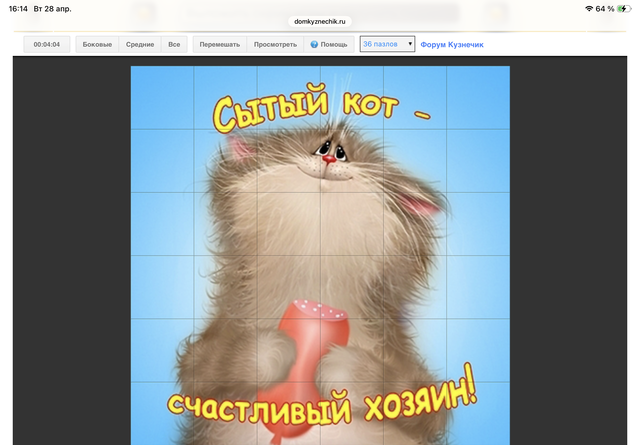Shuffle pieces with Перемешать
Screen dimensions: 640x445
coord(220,44)
